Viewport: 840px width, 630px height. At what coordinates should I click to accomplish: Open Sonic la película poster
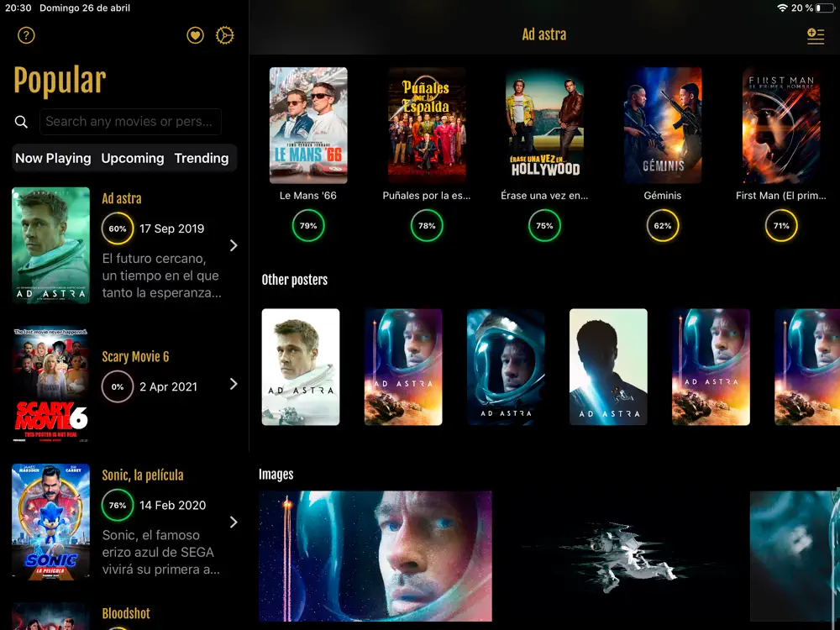51,522
